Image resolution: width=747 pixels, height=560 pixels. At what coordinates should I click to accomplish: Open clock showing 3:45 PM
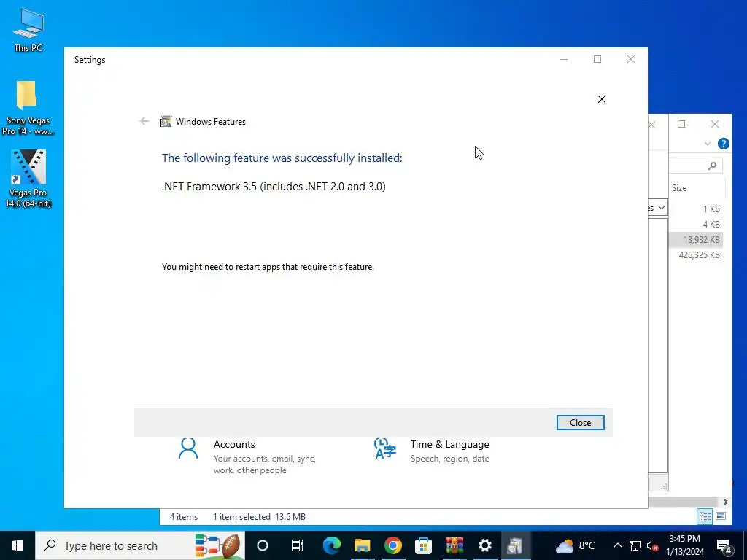point(685,545)
